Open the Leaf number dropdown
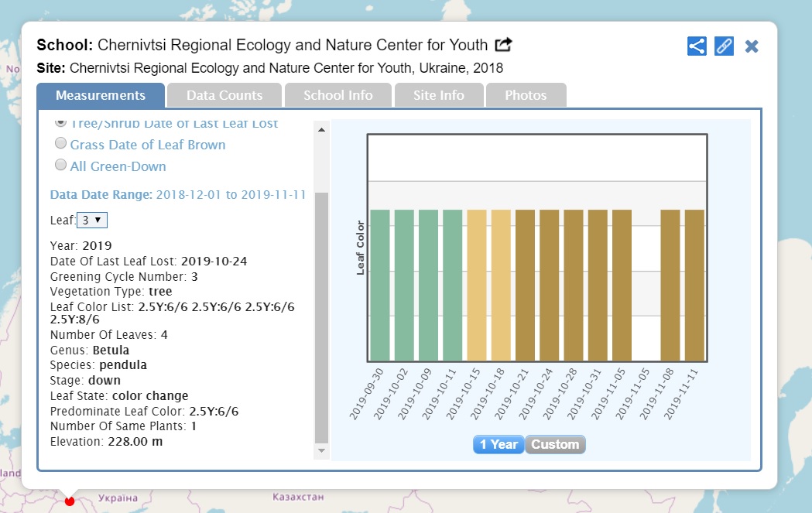Viewport: 812px width, 513px height. click(x=92, y=221)
